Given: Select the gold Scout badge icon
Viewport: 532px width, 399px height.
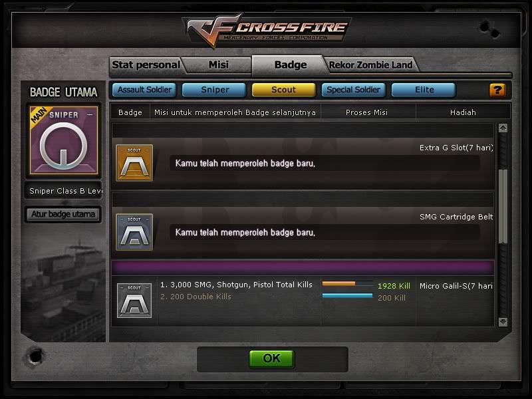Looking at the screenshot, I should [x=134, y=163].
